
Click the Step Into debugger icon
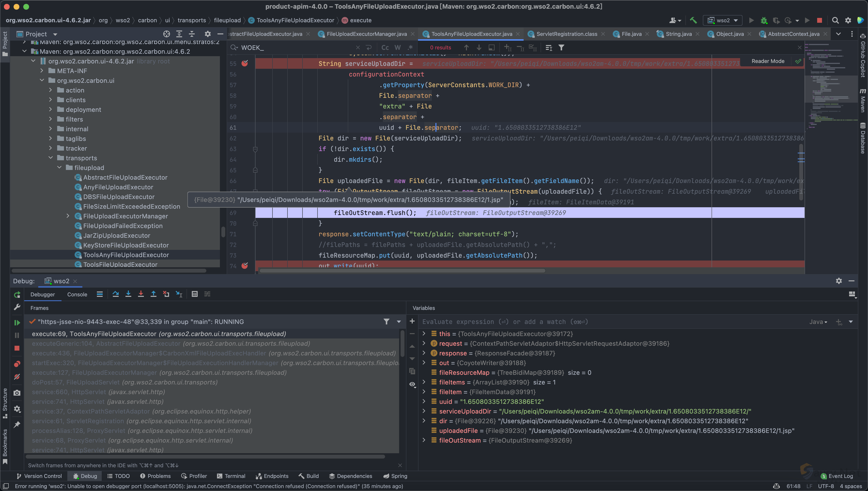tap(128, 294)
